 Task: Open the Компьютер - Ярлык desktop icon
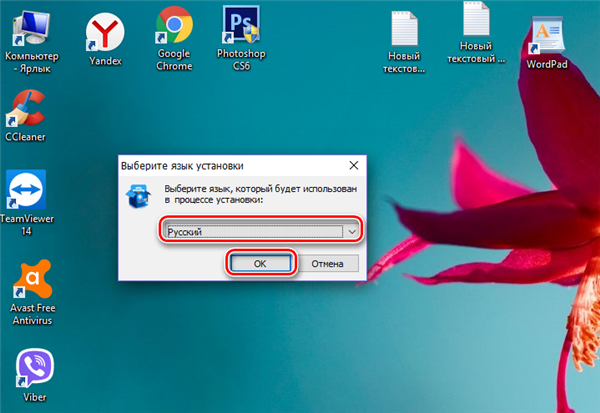point(31,43)
